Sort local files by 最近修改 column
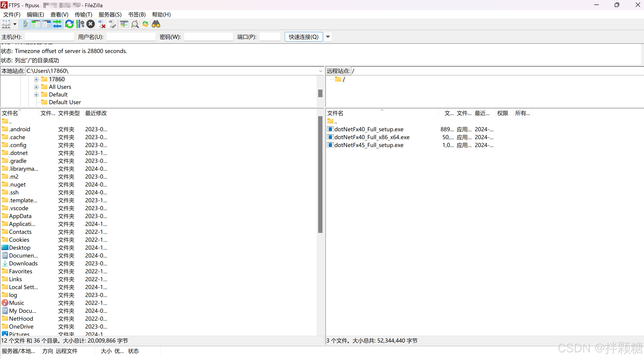The height and width of the screenshot is (359, 644). coord(96,113)
